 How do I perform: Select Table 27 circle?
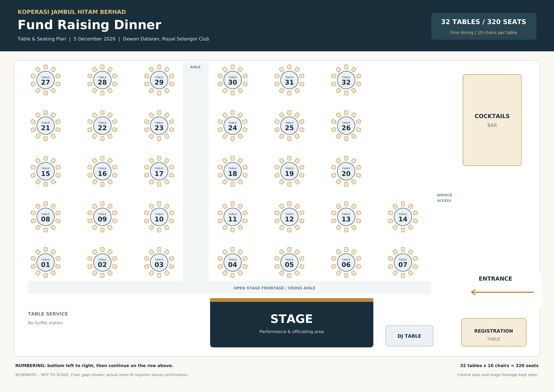(x=46, y=80)
